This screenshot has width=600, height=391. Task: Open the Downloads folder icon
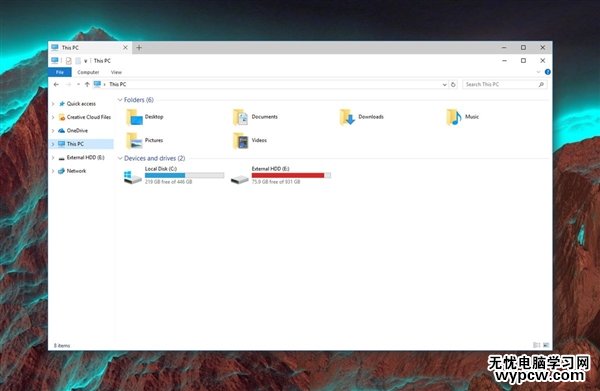347,117
